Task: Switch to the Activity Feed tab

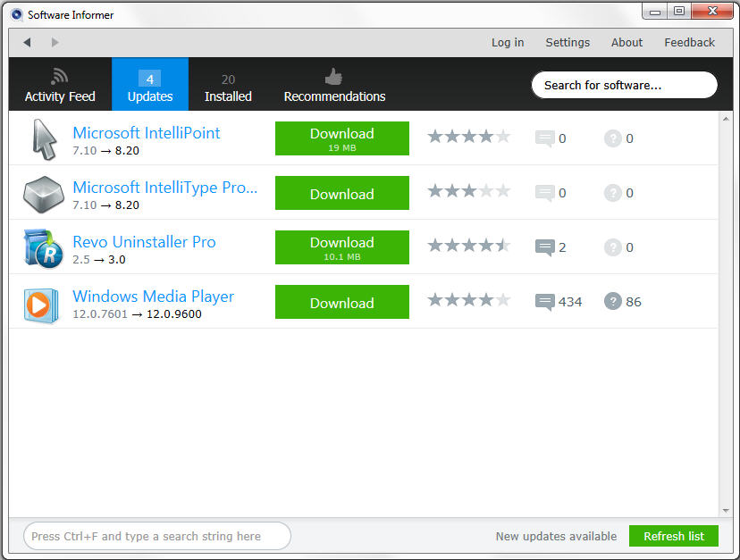Action: (x=60, y=85)
